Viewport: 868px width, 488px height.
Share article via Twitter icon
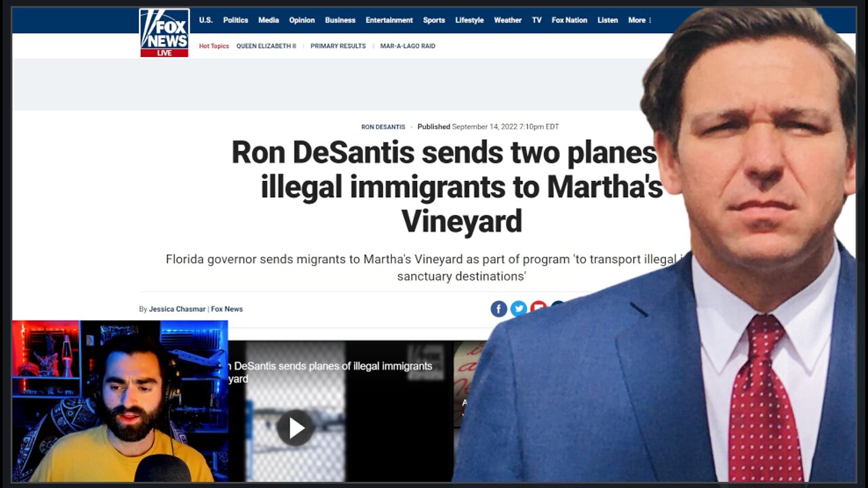point(519,309)
